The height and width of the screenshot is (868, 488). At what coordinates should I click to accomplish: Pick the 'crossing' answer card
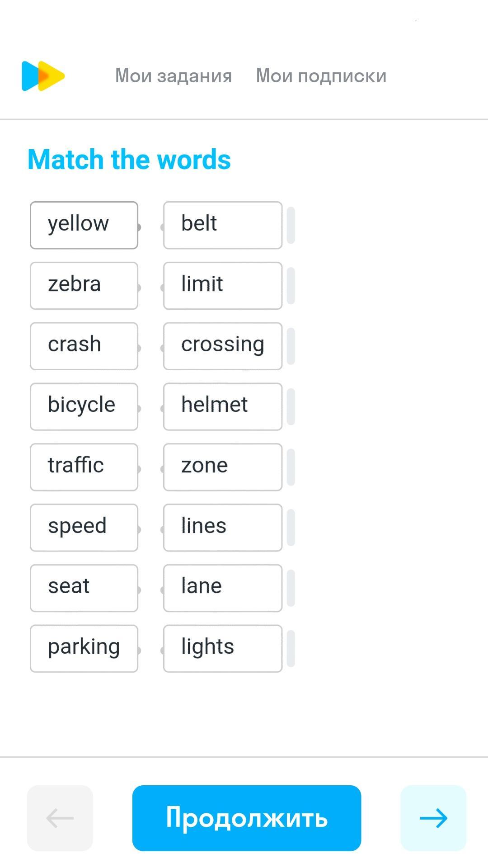pyautogui.click(x=223, y=346)
